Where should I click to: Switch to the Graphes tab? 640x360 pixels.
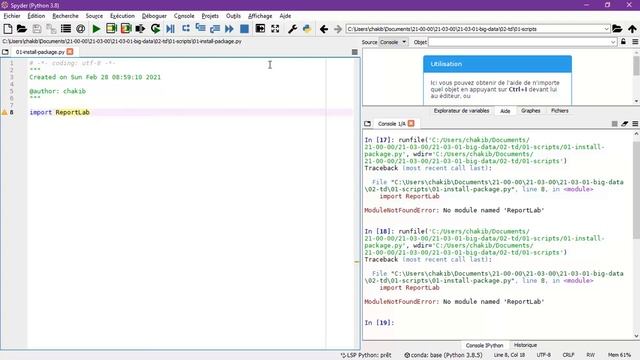click(531, 111)
